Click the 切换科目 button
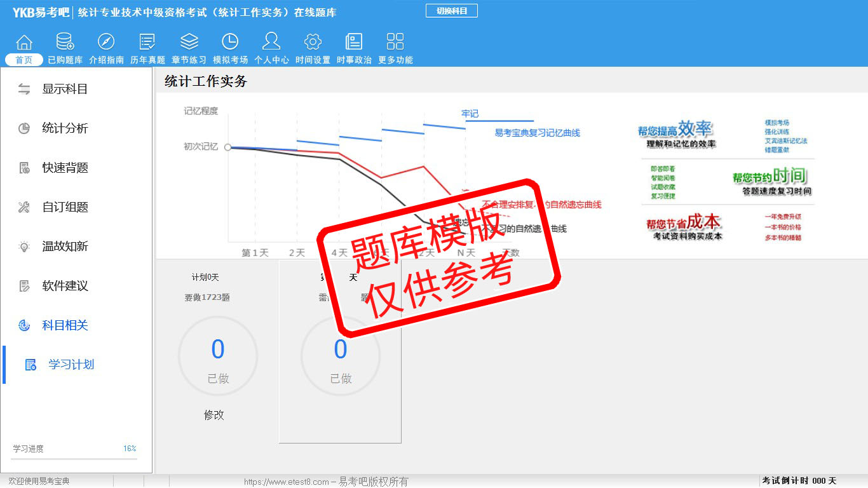Viewport: 868px width, 488px height. (x=451, y=11)
